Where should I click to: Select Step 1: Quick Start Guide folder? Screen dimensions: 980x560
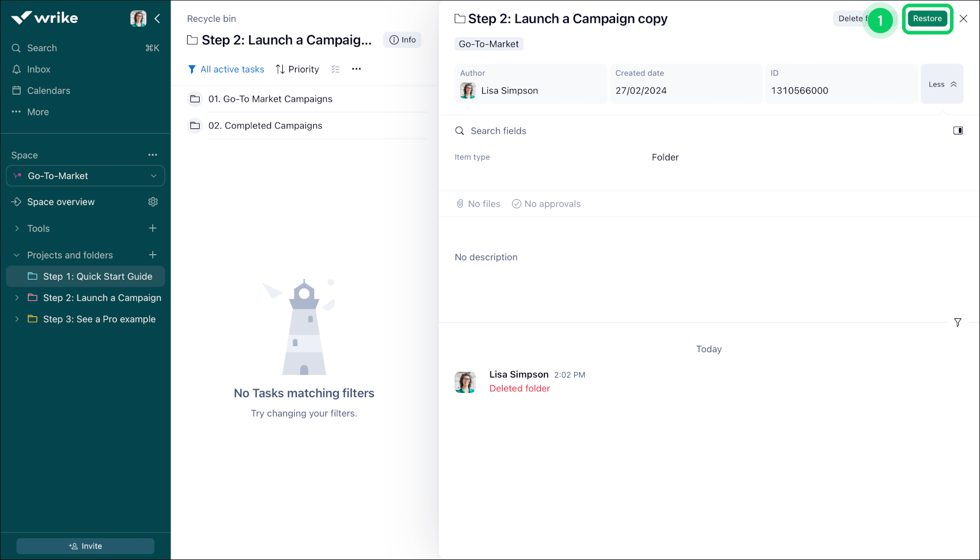click(x=85, y=276)
